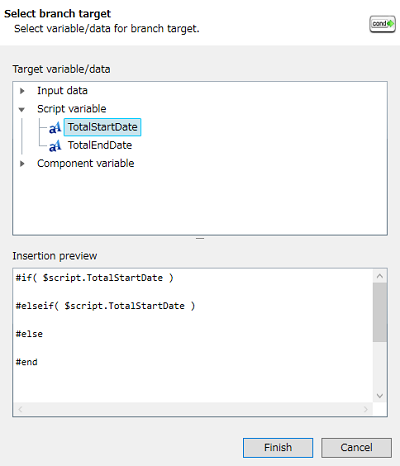Viewport: 400px width, 466px height.
Task: Collapse the Script variable node arrow
Action: coord(22,109)
